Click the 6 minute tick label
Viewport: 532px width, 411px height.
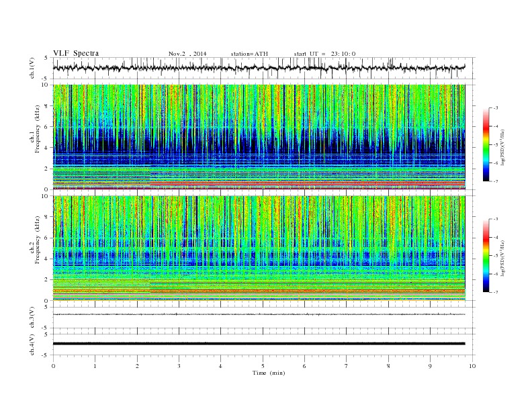tap(304, 366)
